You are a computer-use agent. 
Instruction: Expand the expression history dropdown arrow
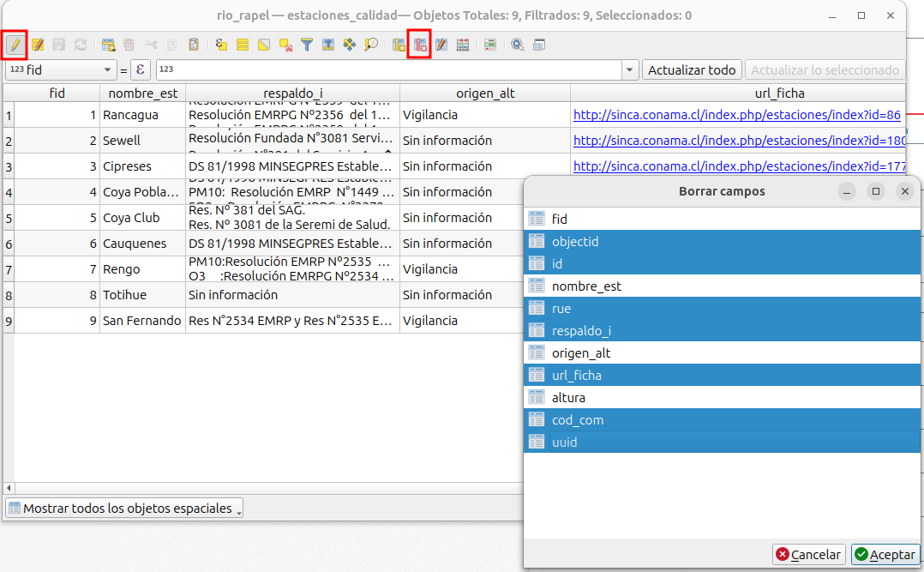[x=630, y=70]
